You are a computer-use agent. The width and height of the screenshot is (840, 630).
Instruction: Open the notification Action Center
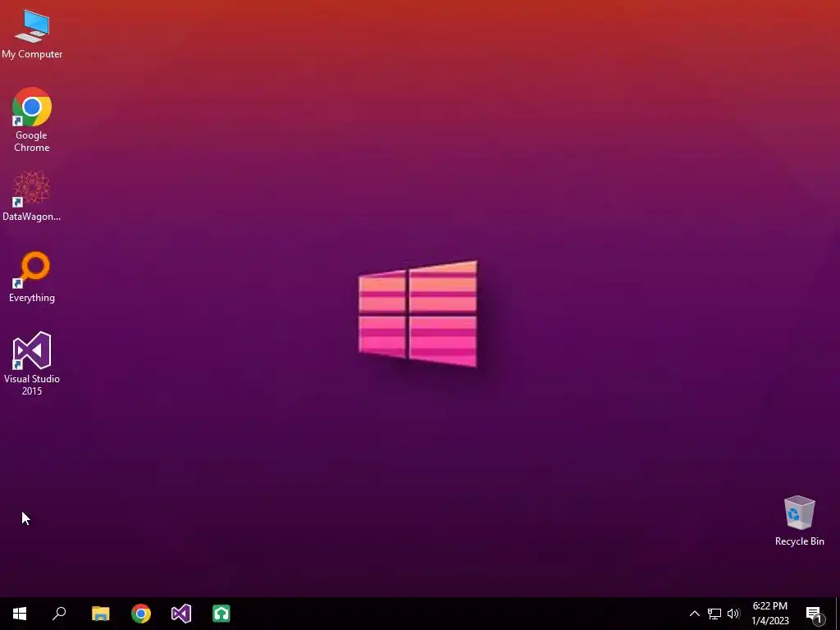tap(815, 614)
